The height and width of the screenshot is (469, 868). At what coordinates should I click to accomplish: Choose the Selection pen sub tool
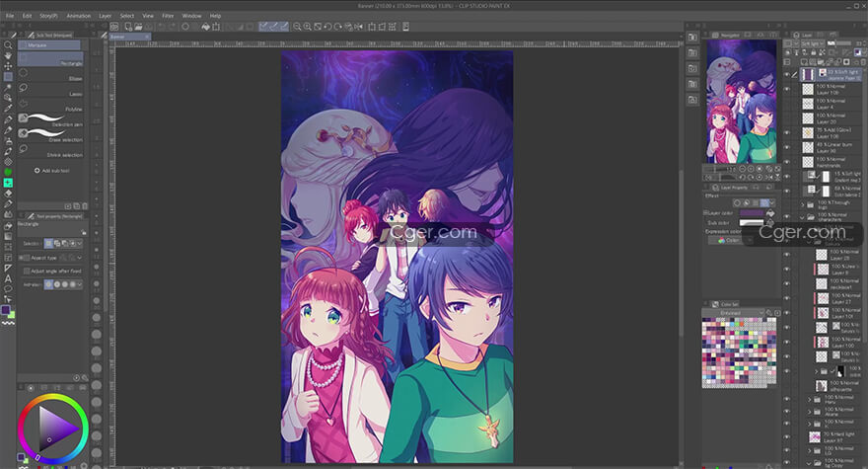pyautogui.click(x=50, y=119)
